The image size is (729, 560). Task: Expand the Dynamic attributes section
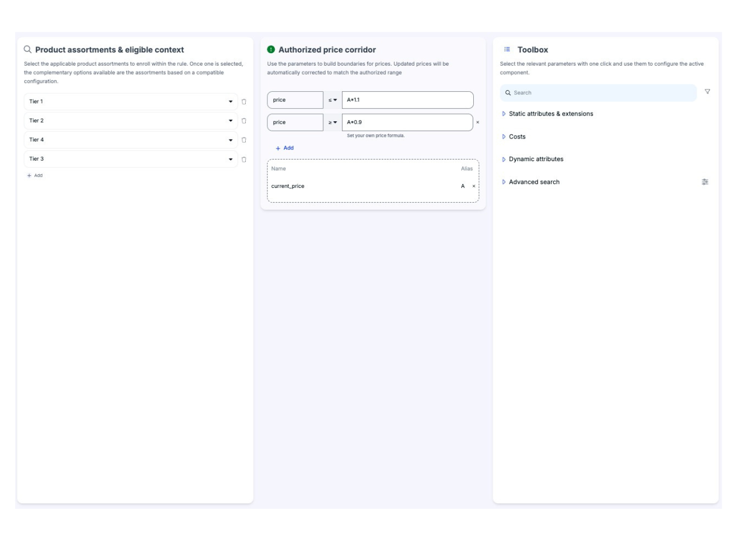(x=504, y=159)
